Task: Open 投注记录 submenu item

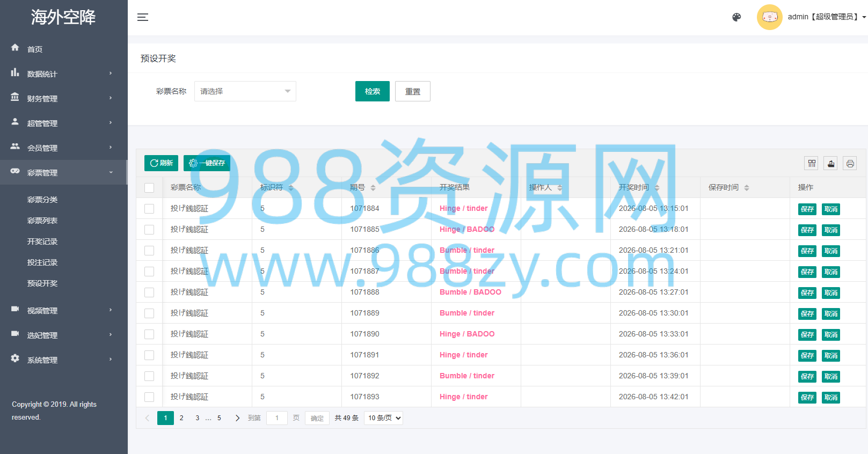Action: pos(42,262)
